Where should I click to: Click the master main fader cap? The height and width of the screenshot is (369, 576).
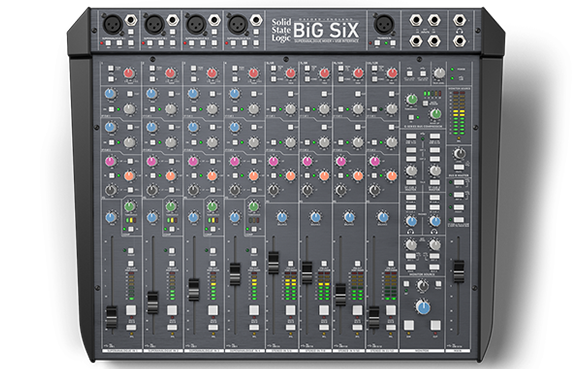[x=458, y=271]
